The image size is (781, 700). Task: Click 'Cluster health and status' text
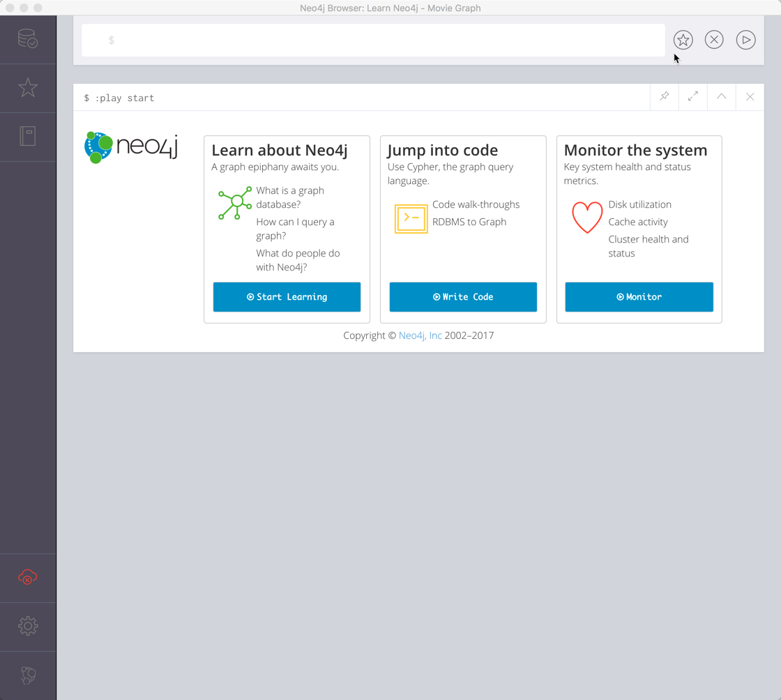[648, 246]
